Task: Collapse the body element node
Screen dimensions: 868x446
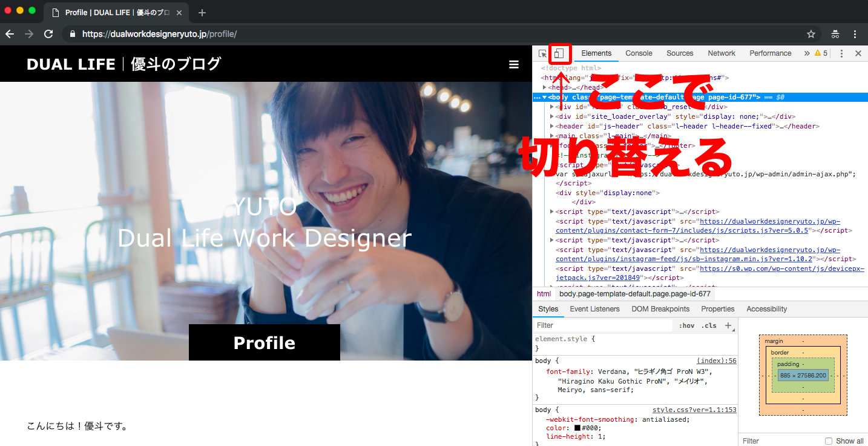Action: (545, 97)
